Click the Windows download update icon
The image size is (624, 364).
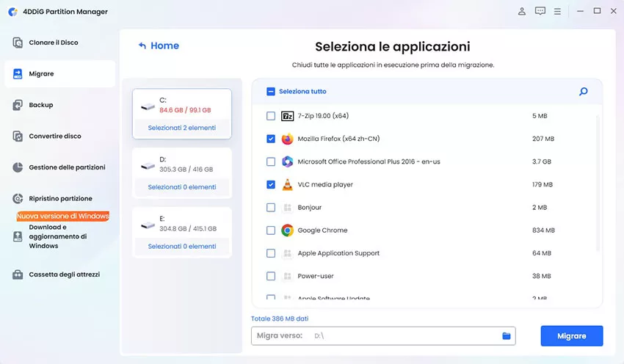click(18, 237)
